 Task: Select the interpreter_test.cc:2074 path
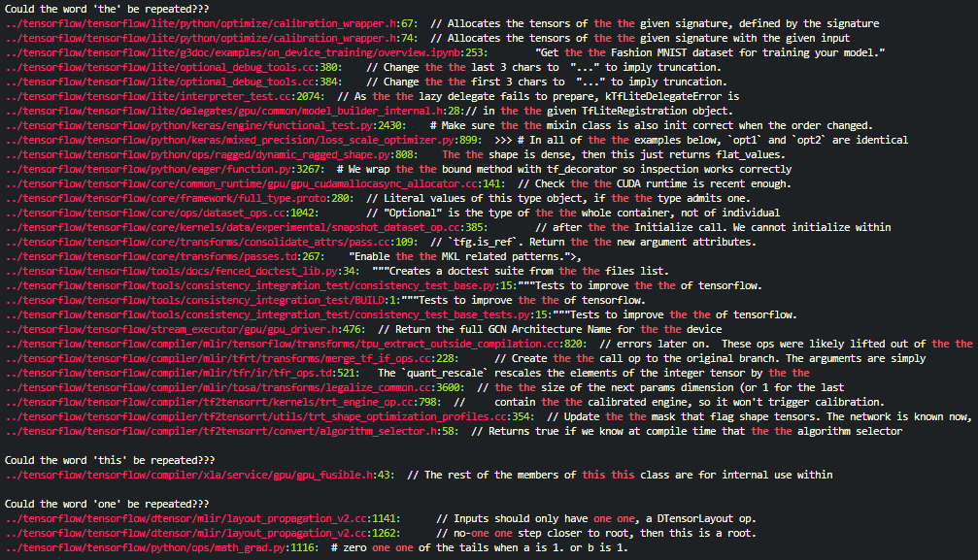[x=164, y=96]
